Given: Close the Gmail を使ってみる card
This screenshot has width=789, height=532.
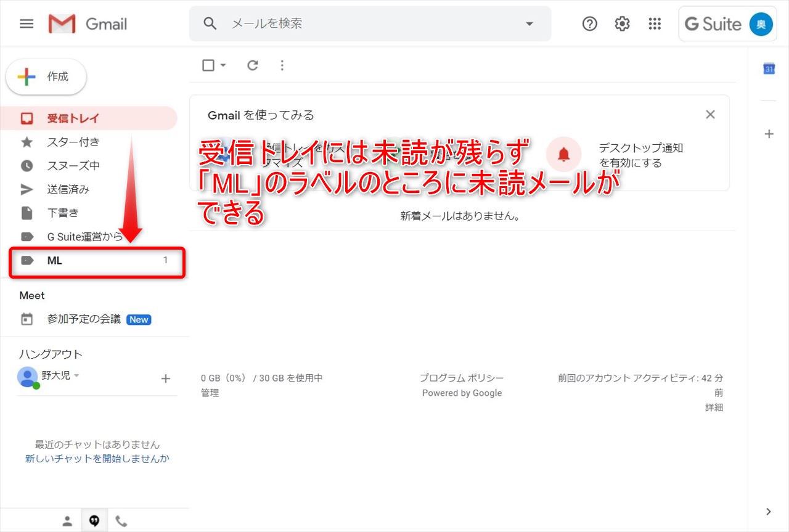Looking at the screenshot, I should (x=710, y=115).
